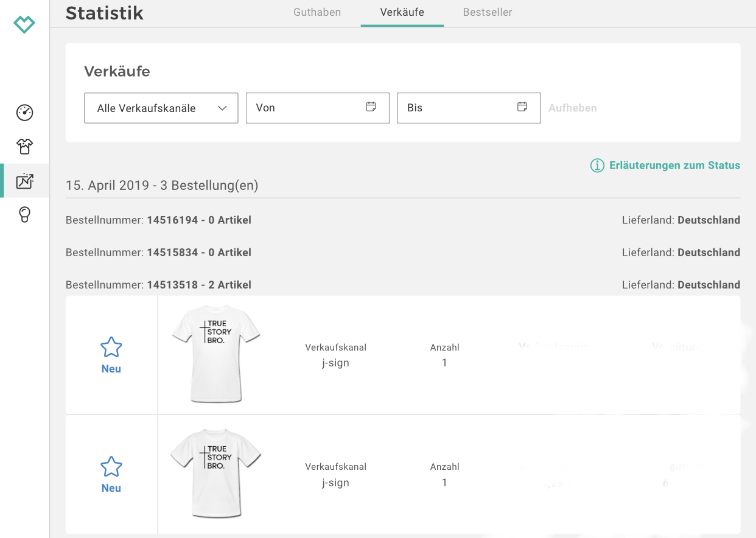Click calendar icon in Bis field
Screen dimensions: 756x538
coord(522,107)
